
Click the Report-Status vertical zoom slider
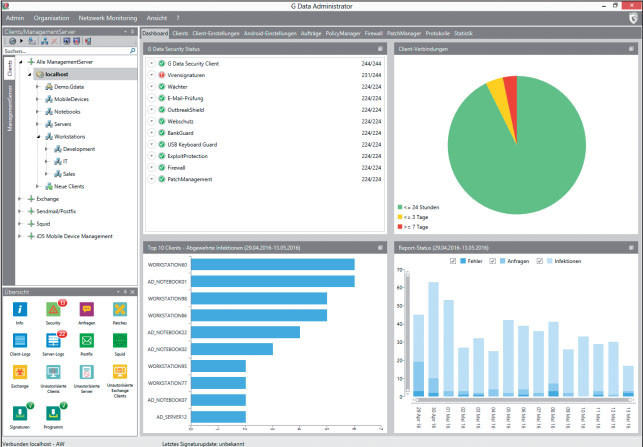(x=407, y=333)
